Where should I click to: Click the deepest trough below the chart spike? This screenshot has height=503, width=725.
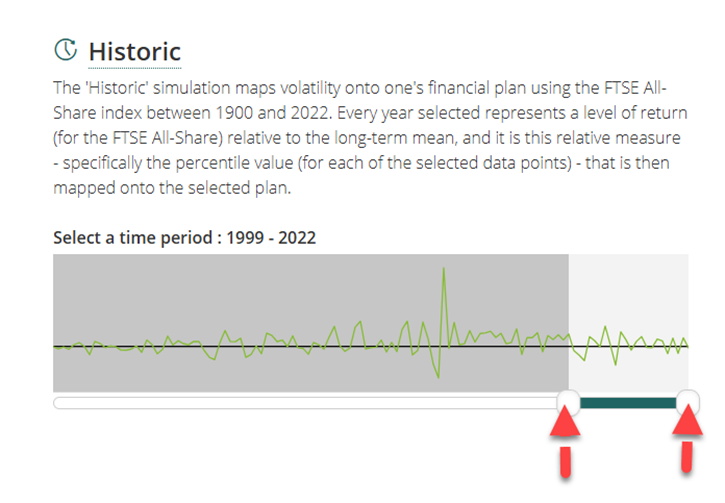439,375
